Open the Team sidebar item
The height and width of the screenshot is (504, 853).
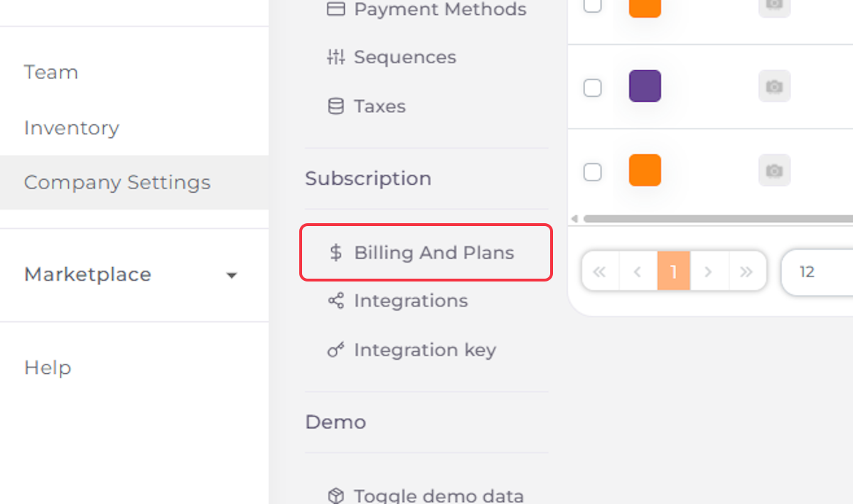click(x=51, y=72)
